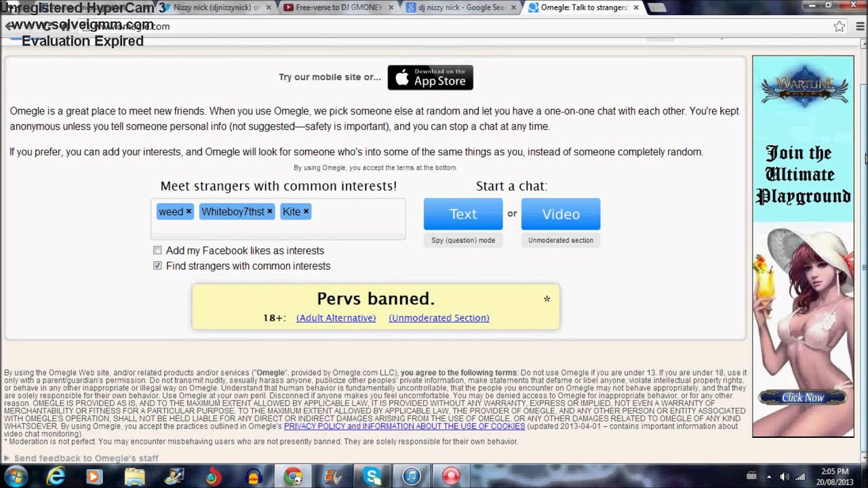Close the Google Search tab
This screenshot has width=868, height=488.
pos(514,7)
